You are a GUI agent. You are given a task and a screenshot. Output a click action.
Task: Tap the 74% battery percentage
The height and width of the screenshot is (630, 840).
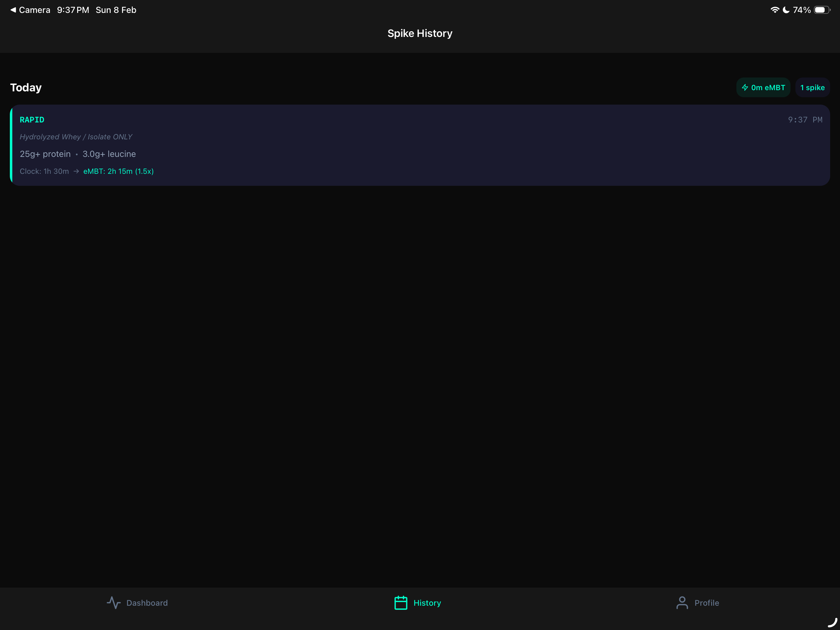[x=802, y=10]
